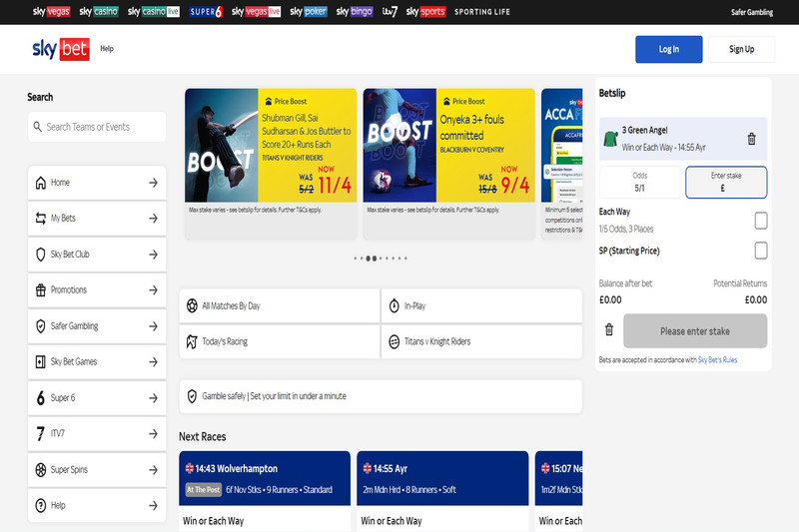
Task: Open Safer Gambling link in top bar
Action: pos(752,12)
